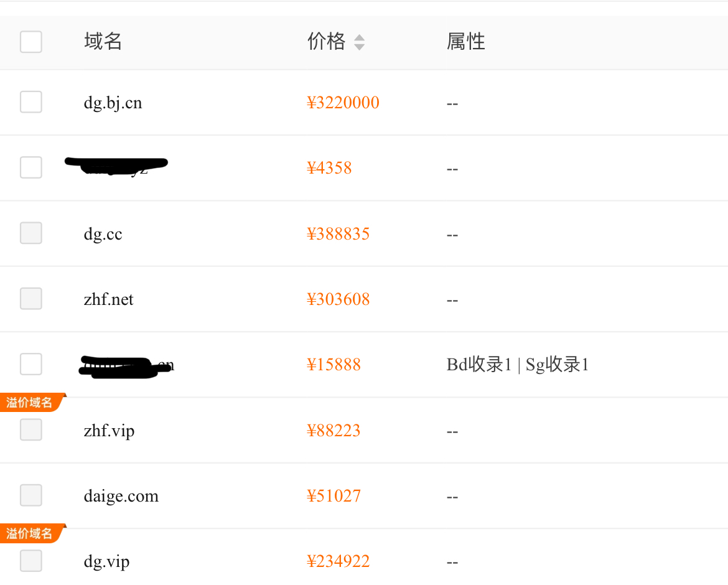
Task: Click the 溢价域名 tag above dg.vip
Action: [x=30, y=533]
